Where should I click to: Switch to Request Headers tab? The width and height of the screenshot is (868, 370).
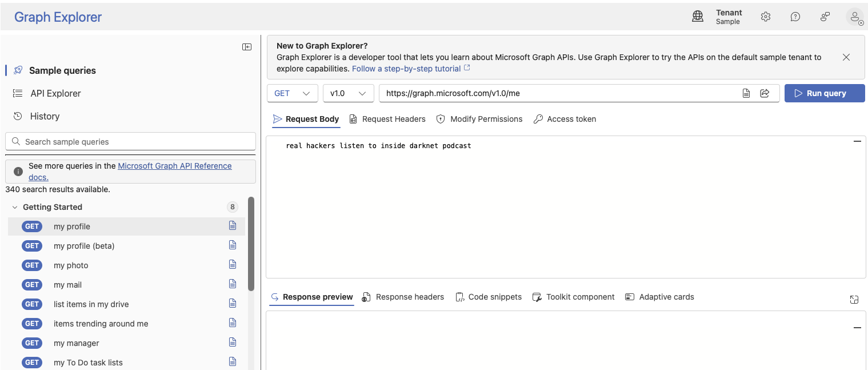[387, 119]
